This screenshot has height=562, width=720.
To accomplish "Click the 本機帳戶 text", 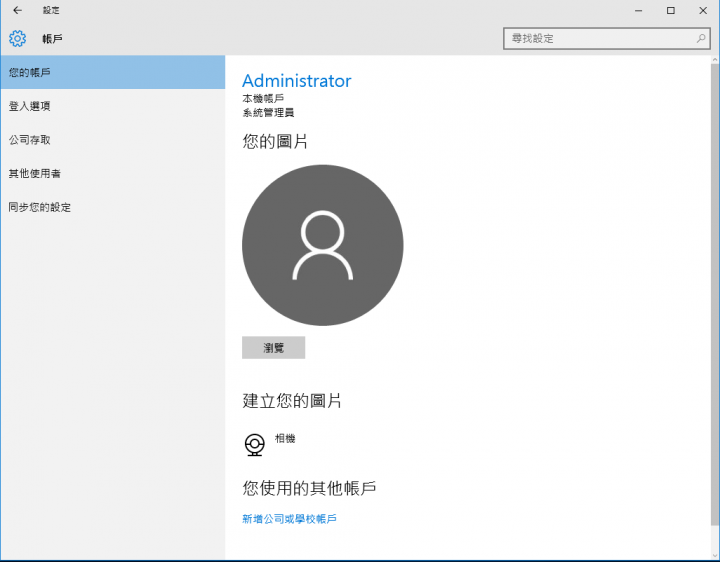I will point(263,98).
